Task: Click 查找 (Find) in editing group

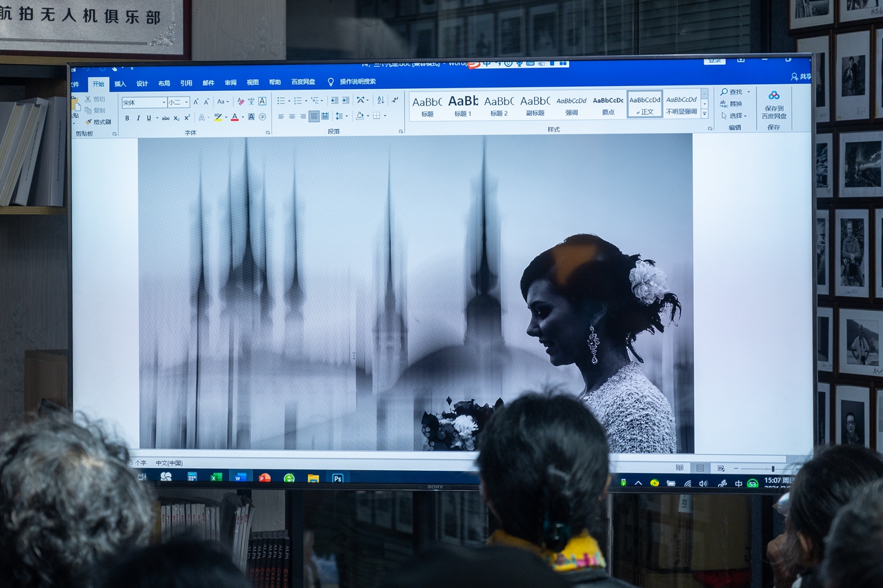Action: (731, 92)
